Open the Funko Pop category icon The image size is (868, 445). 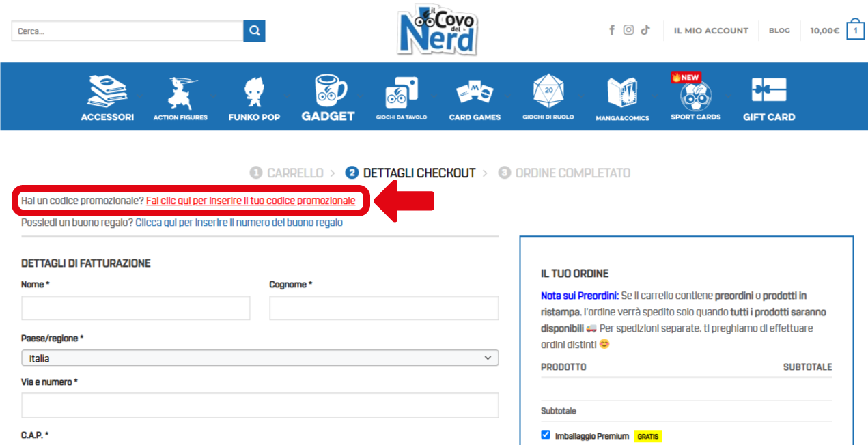click(254, 92)
